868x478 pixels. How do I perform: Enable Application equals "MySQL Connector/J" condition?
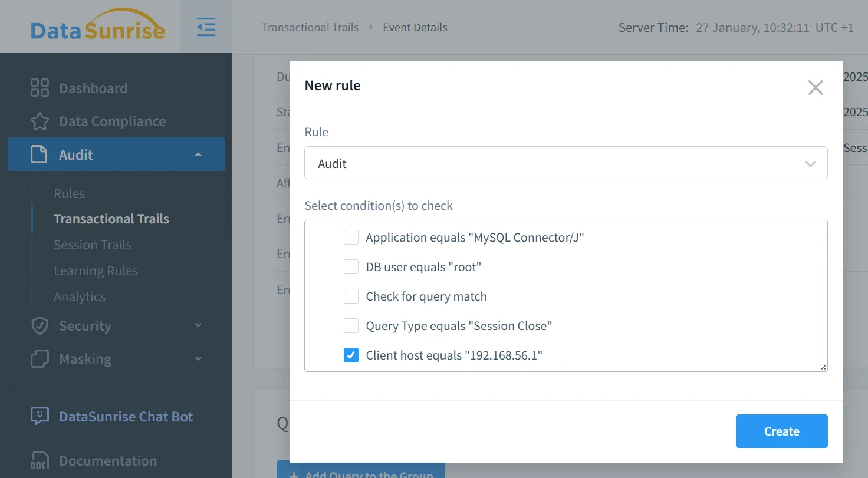[351, 238]
